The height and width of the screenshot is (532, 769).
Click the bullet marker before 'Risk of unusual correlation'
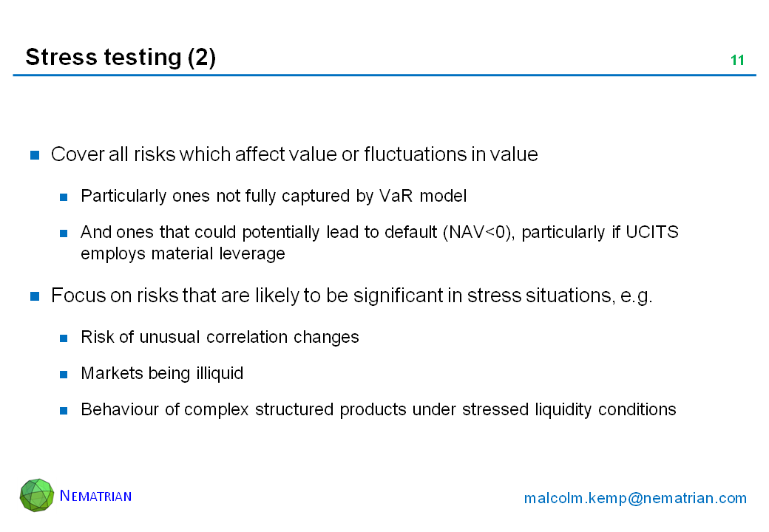tap(64, 338)
